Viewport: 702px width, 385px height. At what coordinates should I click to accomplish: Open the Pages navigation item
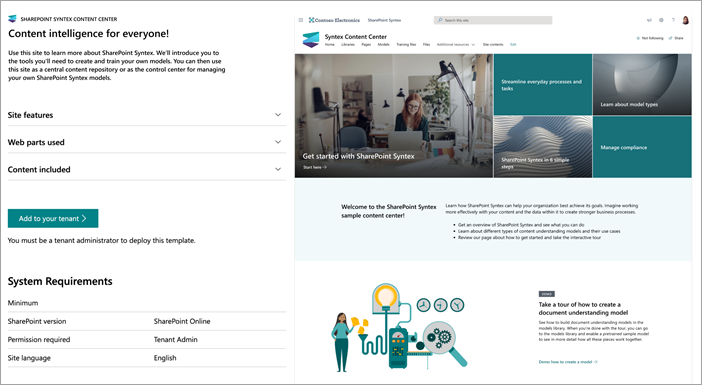pyautogui.click(x=366, y=45)
